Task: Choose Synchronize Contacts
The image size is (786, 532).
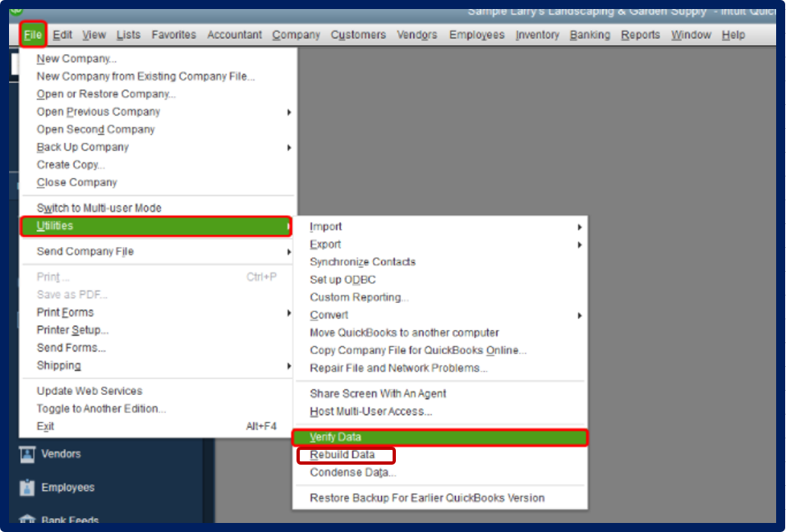Action: [440, 262]
